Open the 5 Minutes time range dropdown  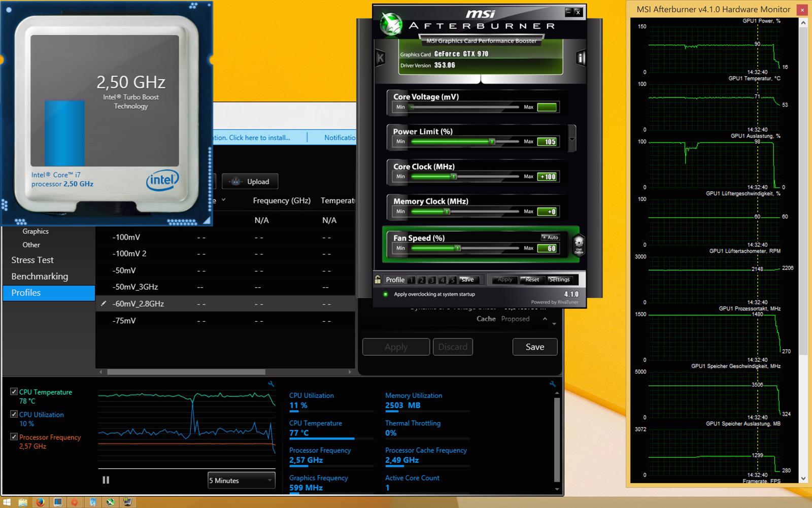pos(242,481)
